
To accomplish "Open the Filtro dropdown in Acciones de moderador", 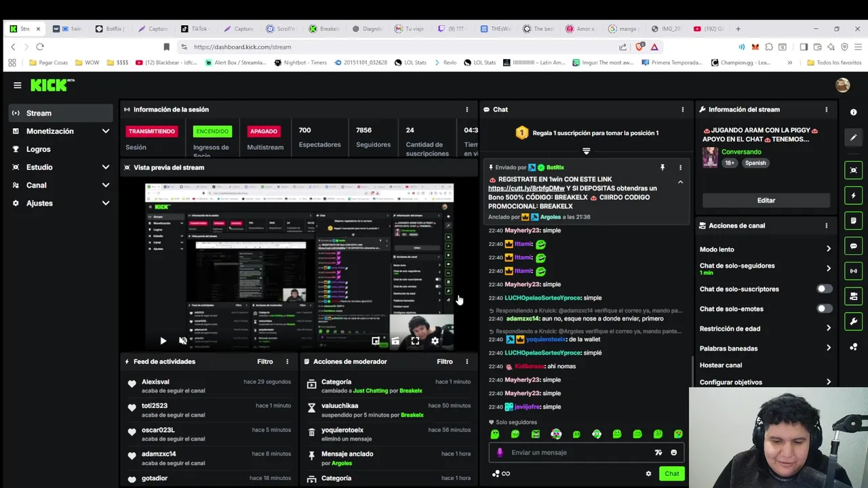I will coord(445,362).
